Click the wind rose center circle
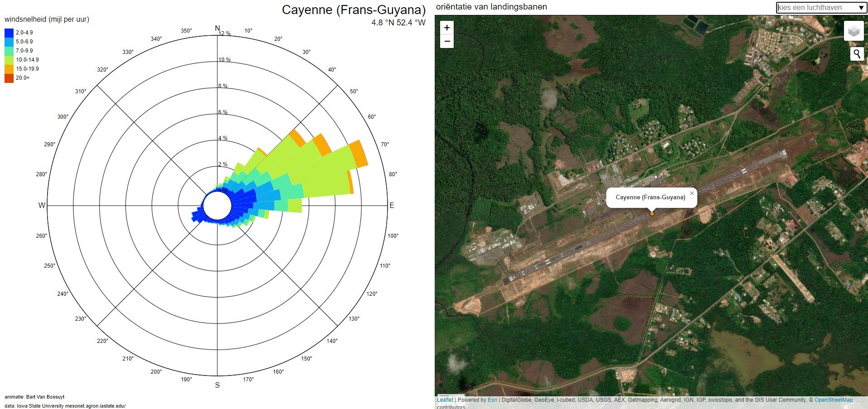 point(217,206)
